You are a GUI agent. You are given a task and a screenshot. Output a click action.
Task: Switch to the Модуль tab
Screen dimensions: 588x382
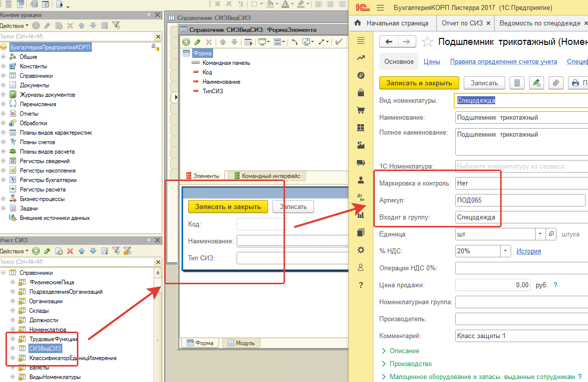pyautogui.click(x=241, y=343)
